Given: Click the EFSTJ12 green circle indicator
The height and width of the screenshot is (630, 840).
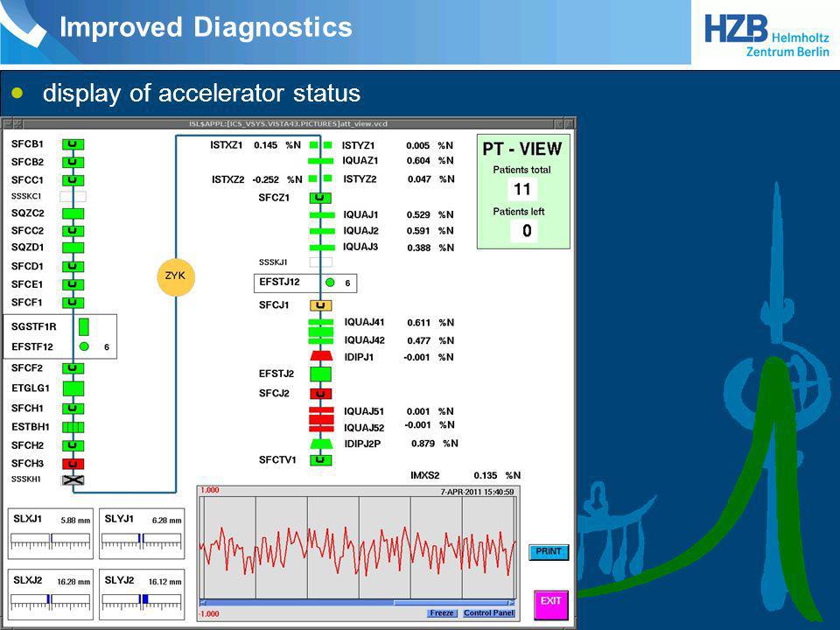Looking at the screenshot, I should point(330,283).
